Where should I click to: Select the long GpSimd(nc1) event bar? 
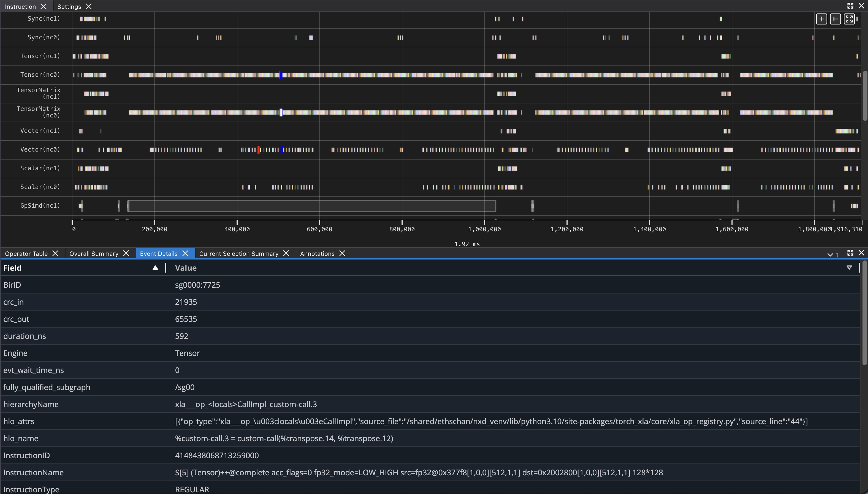tap(311, 206)
